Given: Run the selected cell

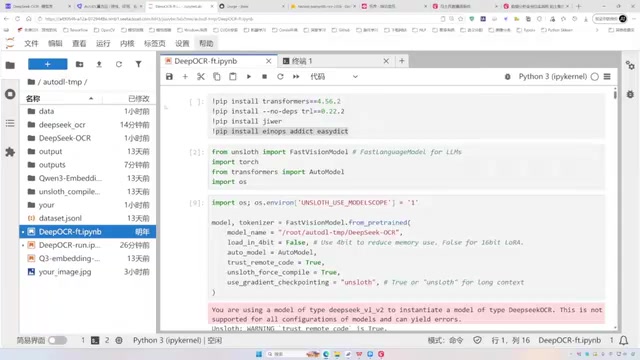Looking at the screenshot, I should (x=249, y=77).
